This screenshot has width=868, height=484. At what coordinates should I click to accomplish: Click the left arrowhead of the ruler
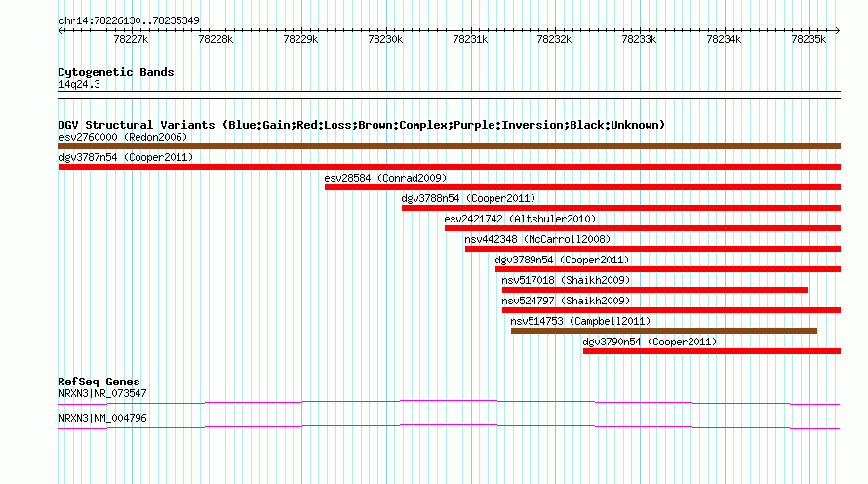60,31
